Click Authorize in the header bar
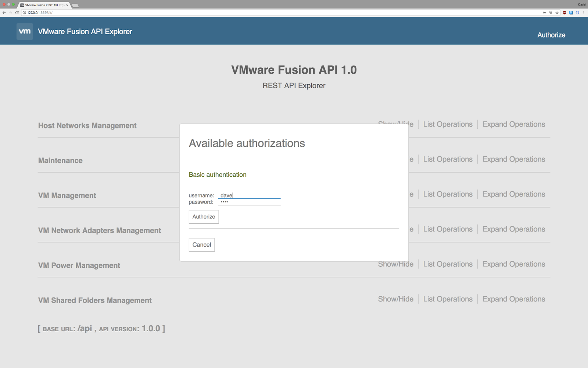 coord(551,35)
